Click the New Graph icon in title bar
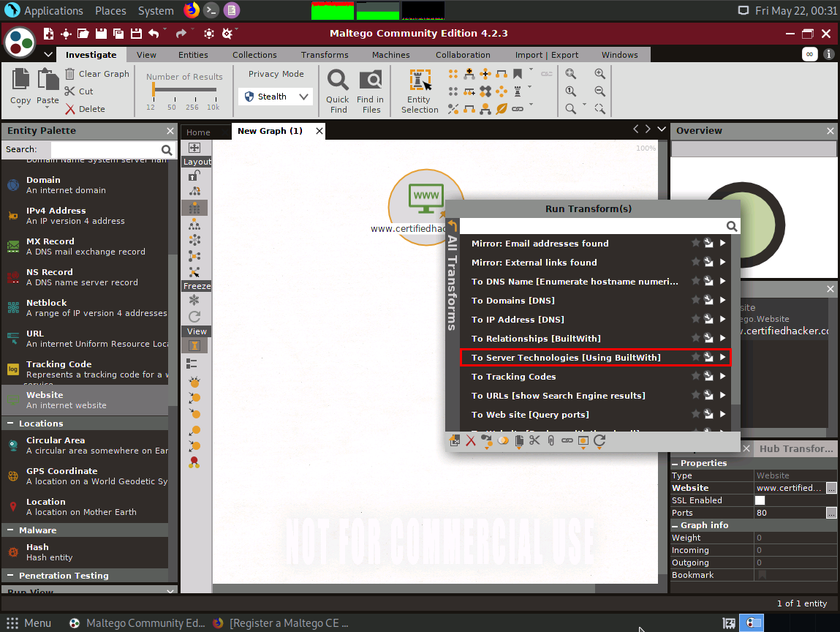This screenshot has width=840, height=632. click(48, 34)
